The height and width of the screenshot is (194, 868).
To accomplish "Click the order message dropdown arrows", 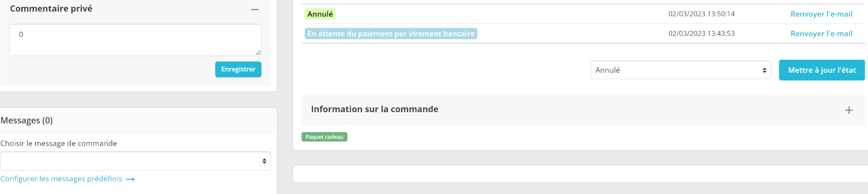I will (x=264, y=161).
